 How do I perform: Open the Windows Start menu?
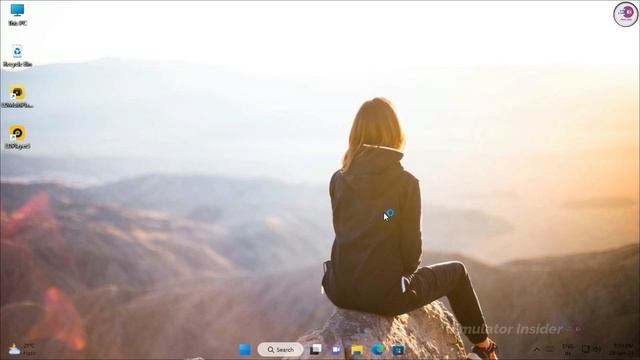pyautogui.click(x=245, y=349)
